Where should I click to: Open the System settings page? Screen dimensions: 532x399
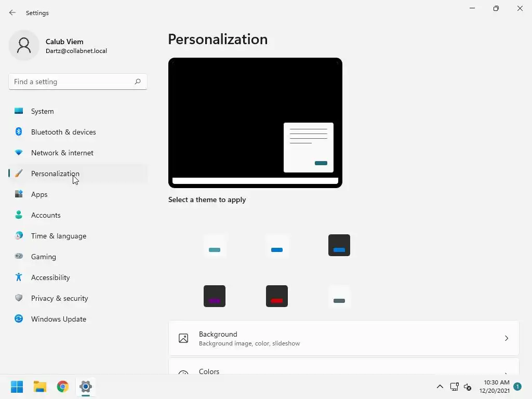[x=78, y=111]
